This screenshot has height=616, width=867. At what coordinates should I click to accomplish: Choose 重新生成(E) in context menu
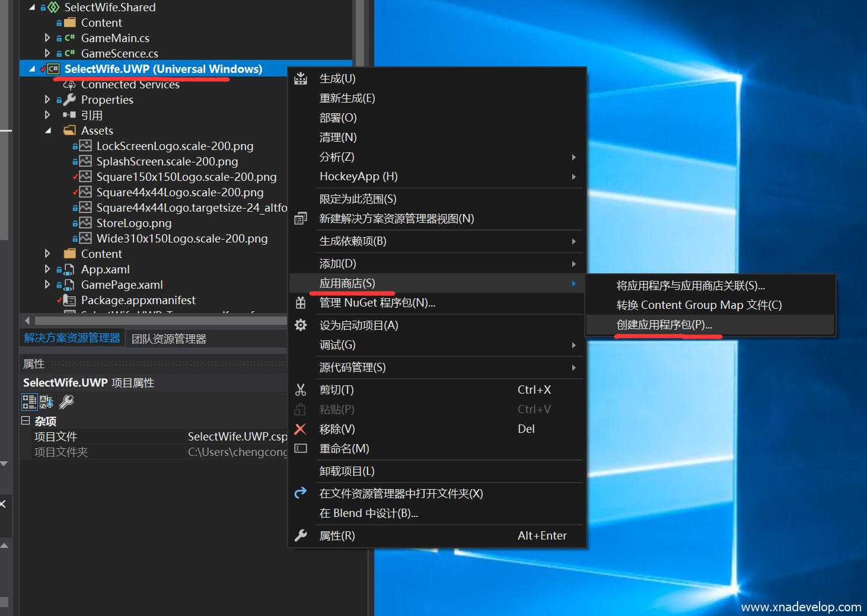pyautogui.click(x=347, y=98)
